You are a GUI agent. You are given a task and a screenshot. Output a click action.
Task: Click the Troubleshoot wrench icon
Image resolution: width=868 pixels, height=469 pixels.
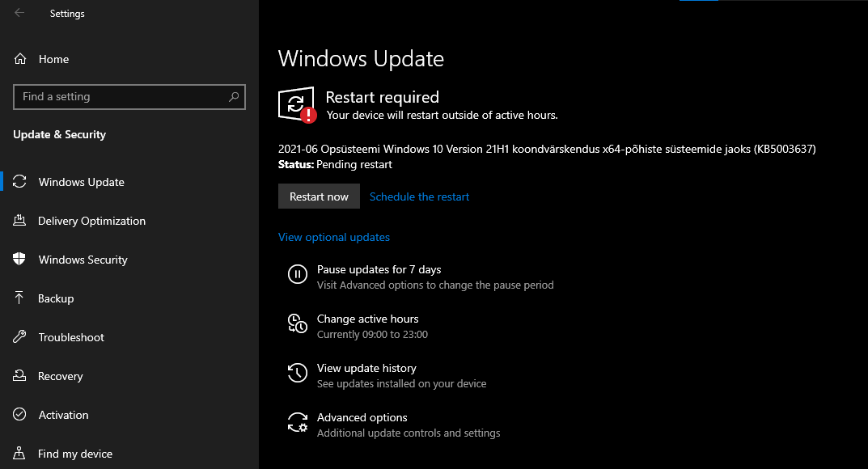pos(19,336)
